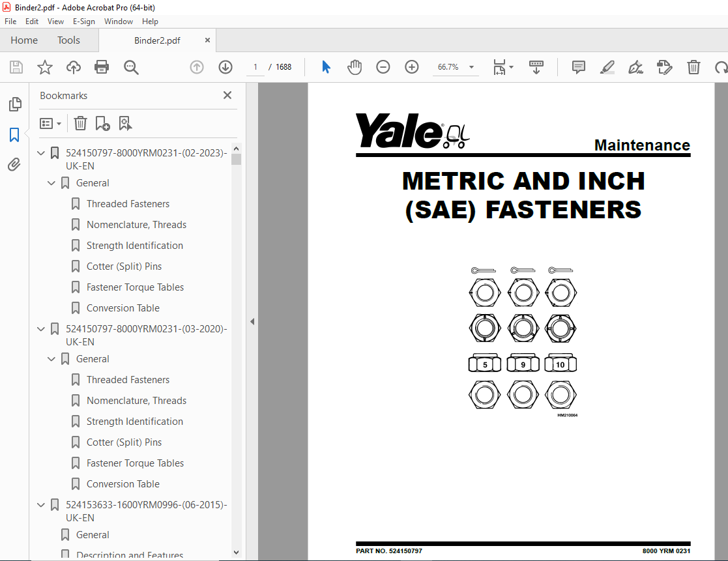Click the upload to cloud icon
The width and height of the screenshot is (728, 561).
(x=74, y=67)
